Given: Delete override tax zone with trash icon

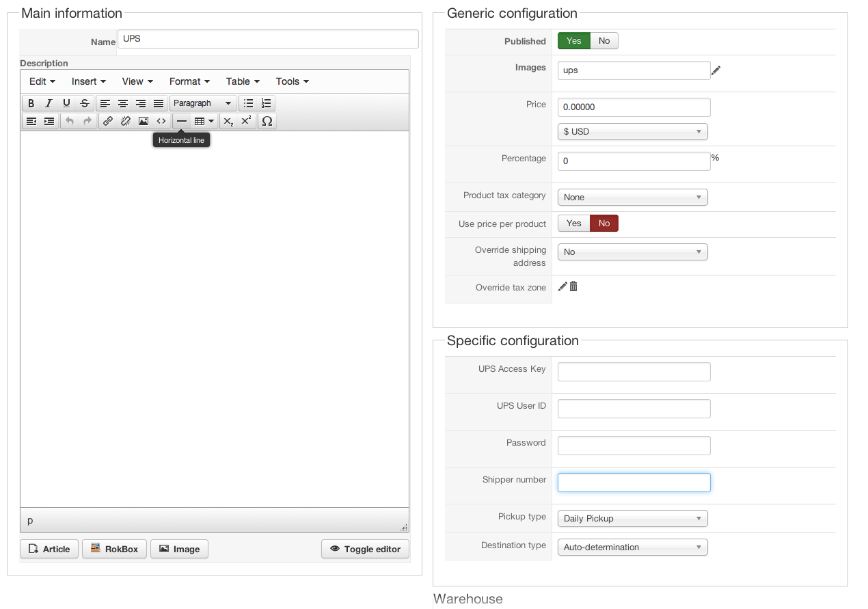Looking at the screenshot, I should click(x=573, y=287).
